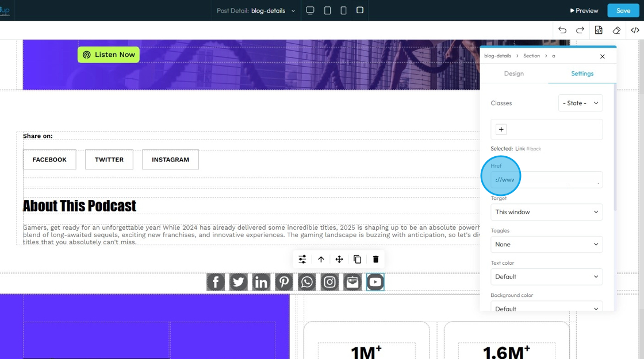Close the settings panel
The image size is (644, 359).
point(602,56)
